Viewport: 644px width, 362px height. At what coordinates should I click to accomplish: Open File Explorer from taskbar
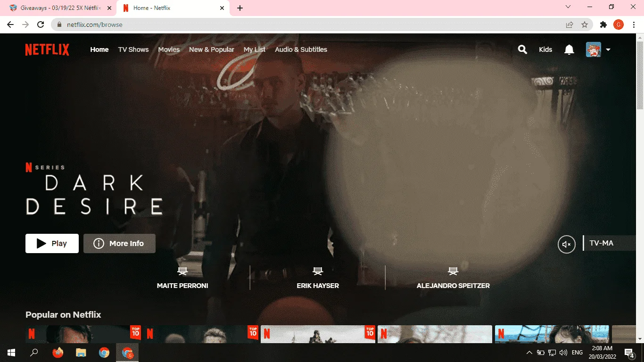[81, 353]
